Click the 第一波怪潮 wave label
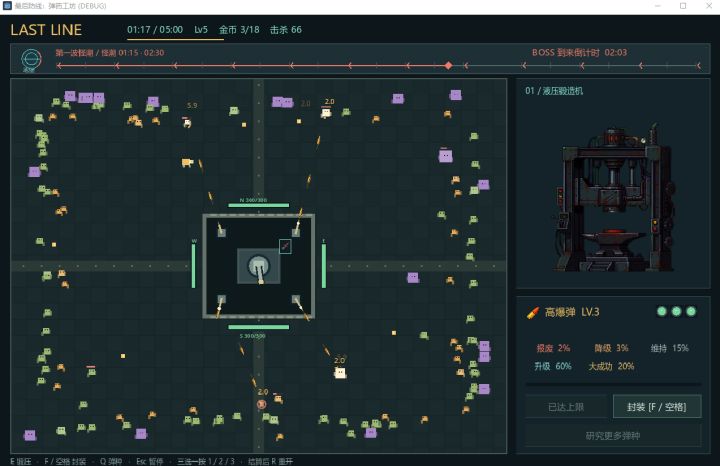This screenshot has width=720, height=466. click(x=74, y=53)
